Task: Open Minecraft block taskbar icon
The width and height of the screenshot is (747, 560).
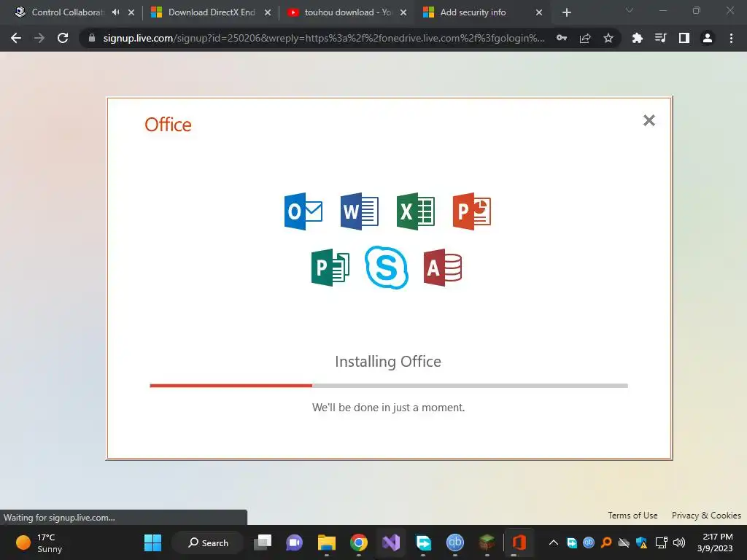Action: tap(487, 542)
